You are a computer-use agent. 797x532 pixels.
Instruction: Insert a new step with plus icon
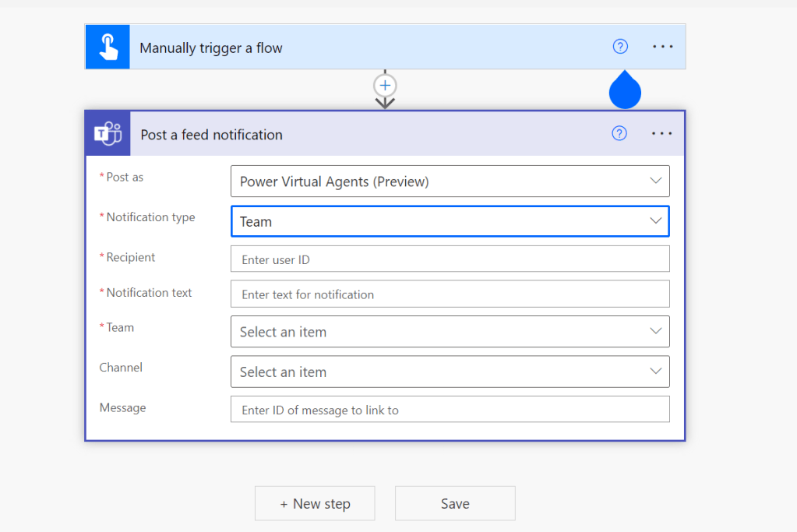click(x=385, y=85)
